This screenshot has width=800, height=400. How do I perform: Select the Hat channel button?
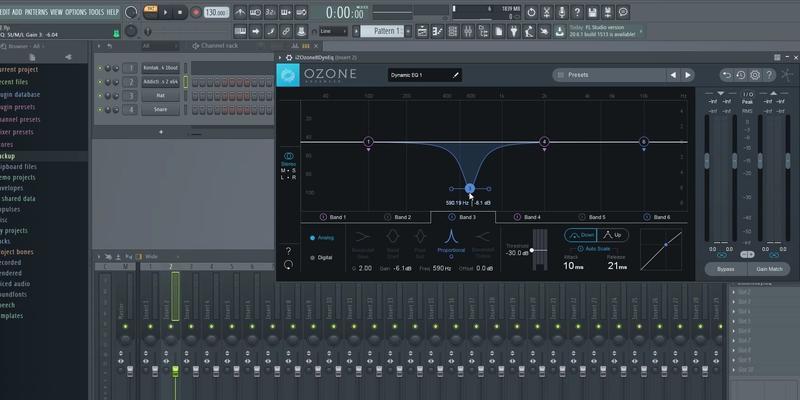coord(161,95)
